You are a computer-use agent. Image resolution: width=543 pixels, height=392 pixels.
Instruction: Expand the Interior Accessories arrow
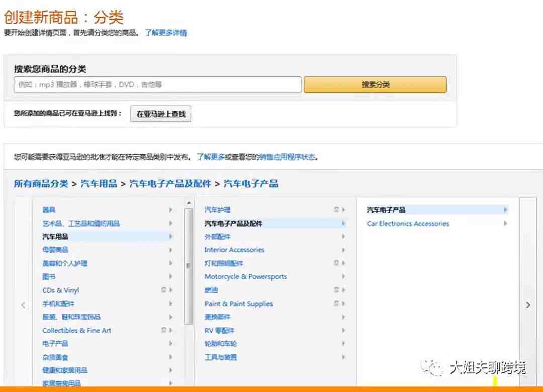pyautogui.click(x=343, y=250)
